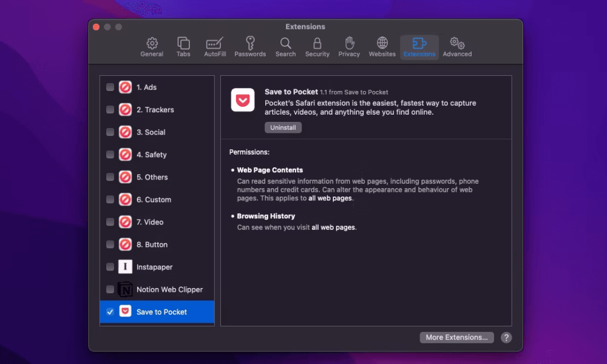Select the 8. Button extension name
The width and height of the screenshot is (607, 364).
[152, 244]
